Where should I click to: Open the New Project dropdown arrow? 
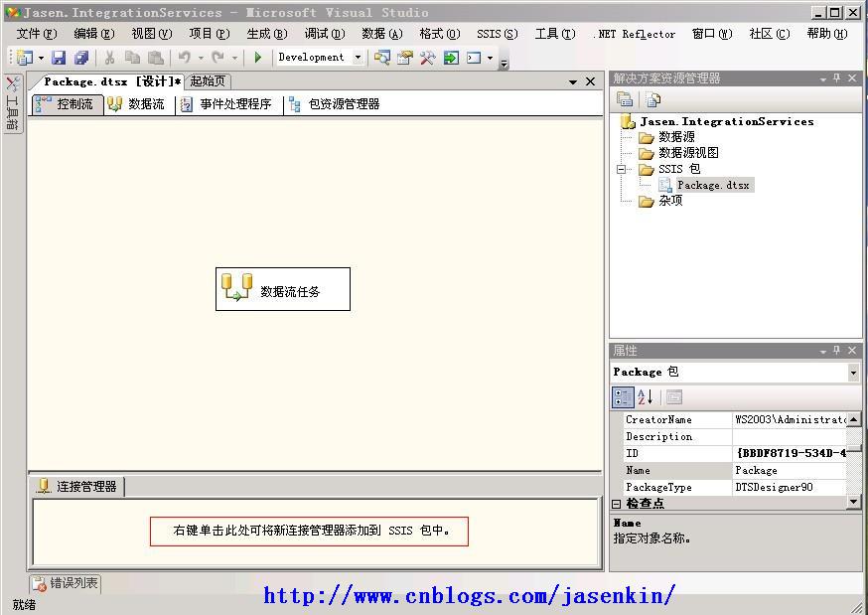coord(41,58)
